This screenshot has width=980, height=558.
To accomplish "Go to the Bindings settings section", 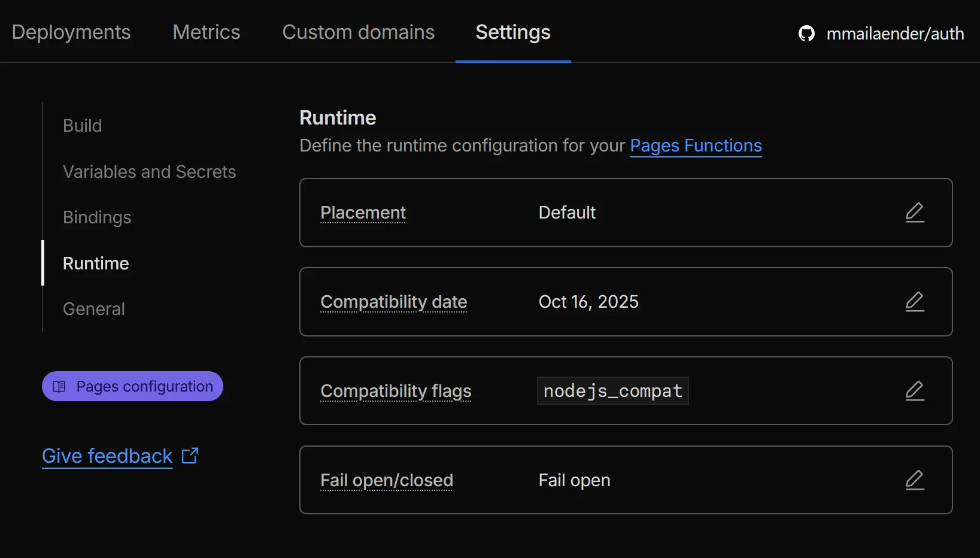I will [x=96, y=217].
